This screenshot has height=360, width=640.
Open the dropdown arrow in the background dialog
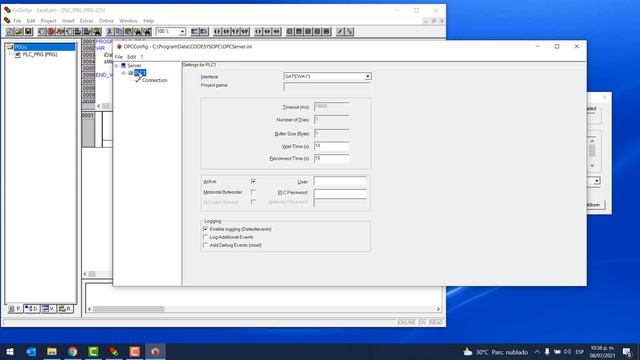597,181
